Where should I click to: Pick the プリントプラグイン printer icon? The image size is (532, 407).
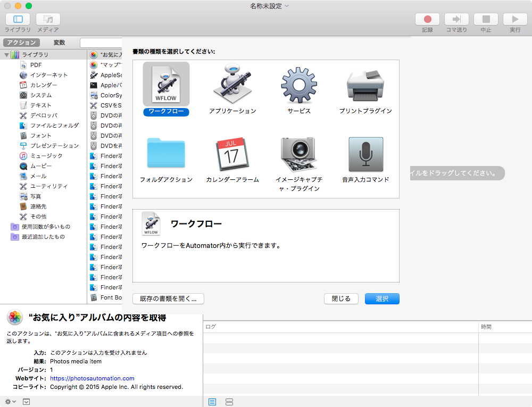click(x=365, y=85)
